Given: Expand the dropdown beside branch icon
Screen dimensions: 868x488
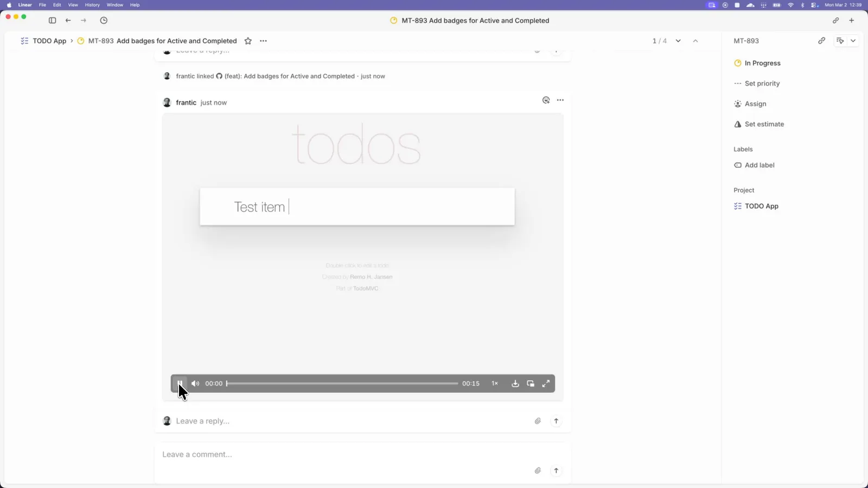Looking at the screenshot, I should point(853,41).
